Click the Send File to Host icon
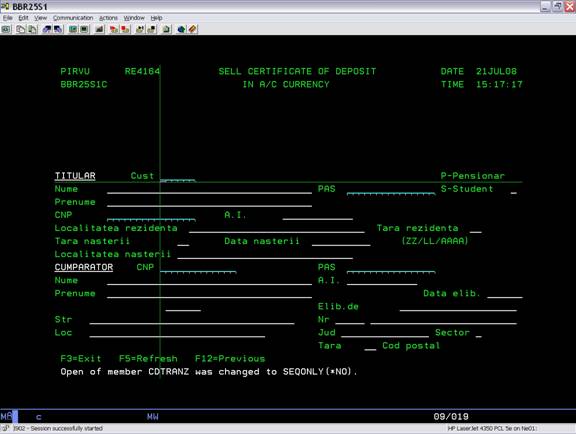 tap(47, 29)
